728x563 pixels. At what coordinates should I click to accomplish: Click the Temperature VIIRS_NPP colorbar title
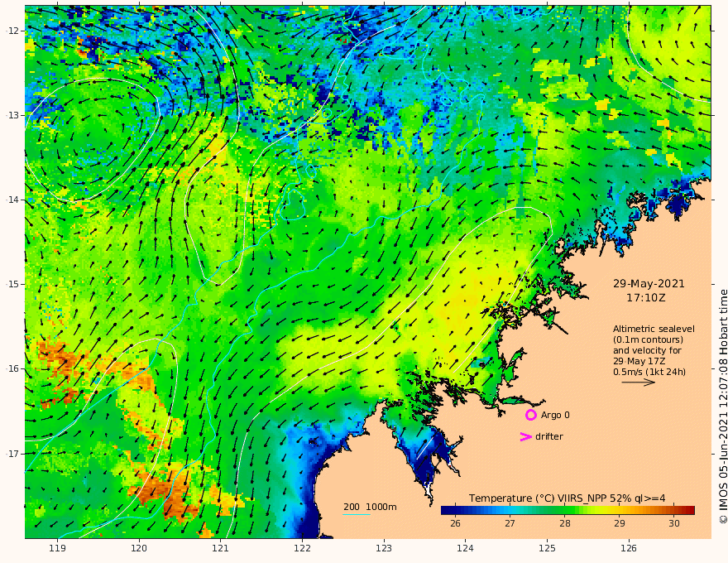click(x=567, y=498)
